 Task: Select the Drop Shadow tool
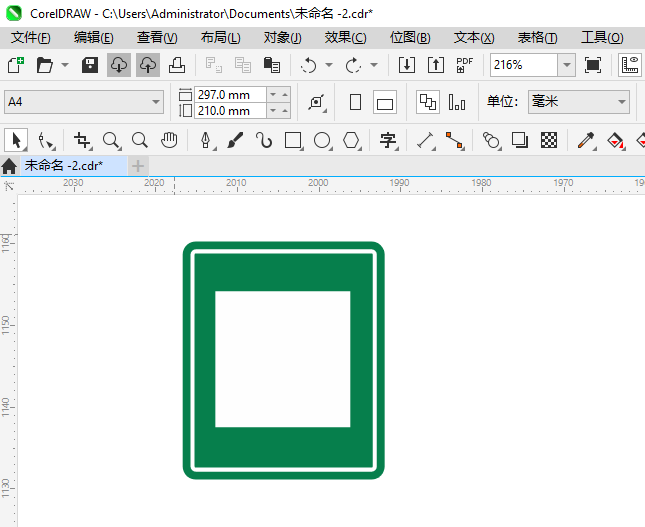[520, 140]
